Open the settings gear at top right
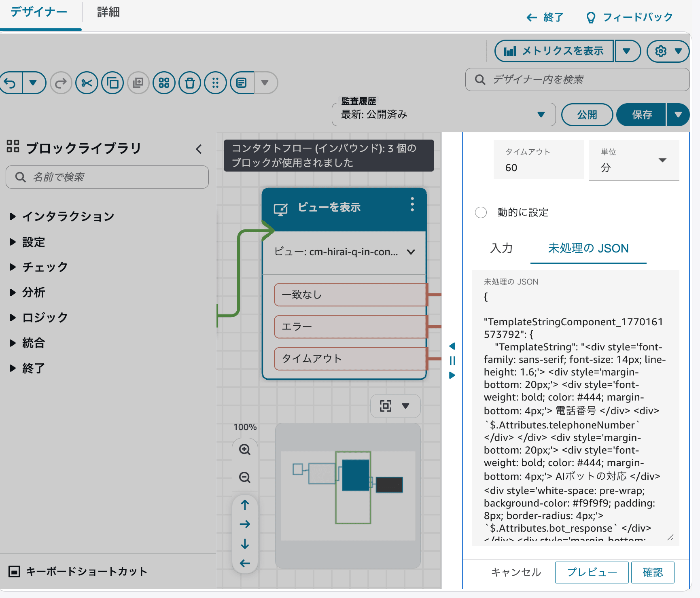700x598 pixels. [661, 51]
